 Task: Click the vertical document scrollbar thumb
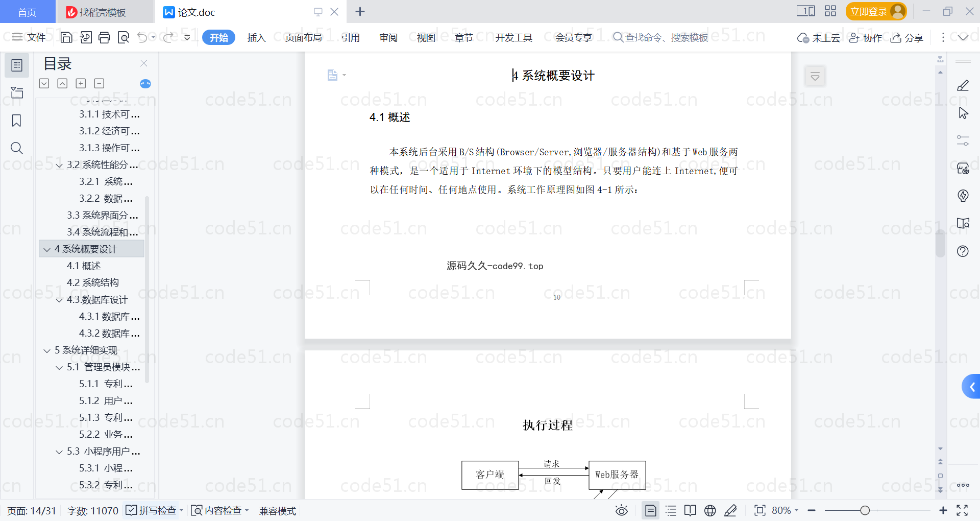(940, 244)
